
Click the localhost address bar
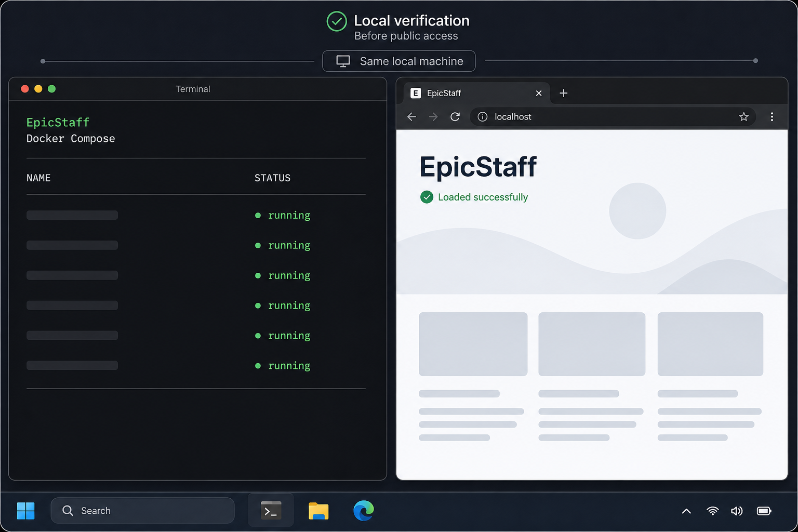pyautogui.click(x=614, y=117)
